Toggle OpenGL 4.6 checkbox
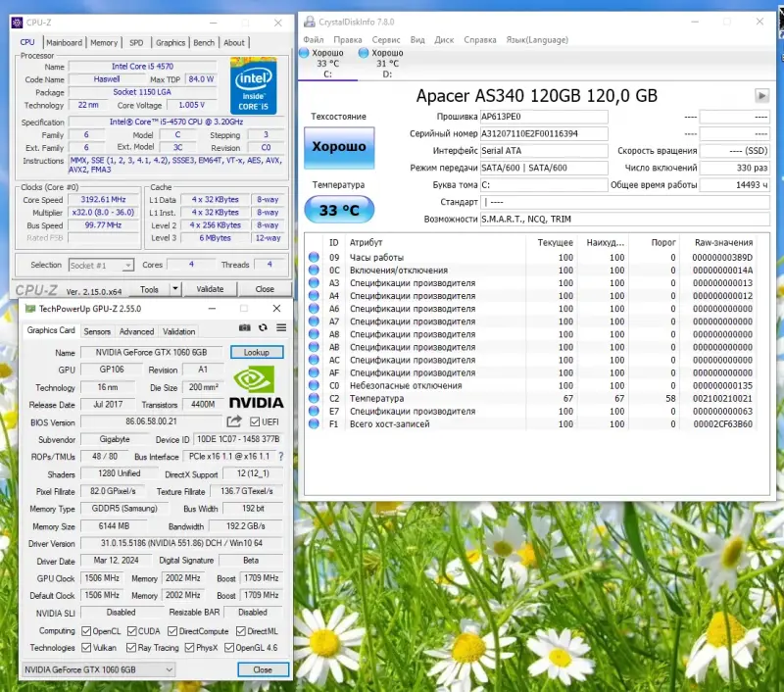784x692 pixels. [229, 648]
